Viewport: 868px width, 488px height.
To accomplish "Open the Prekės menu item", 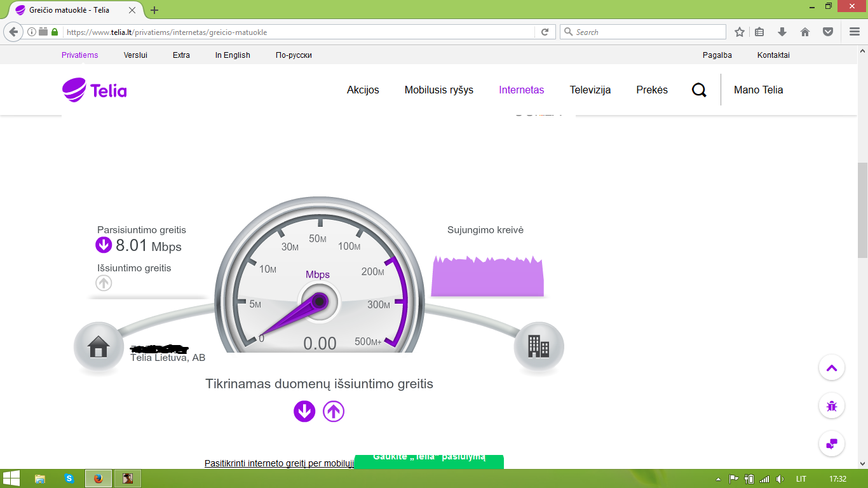I will [652, 90].
